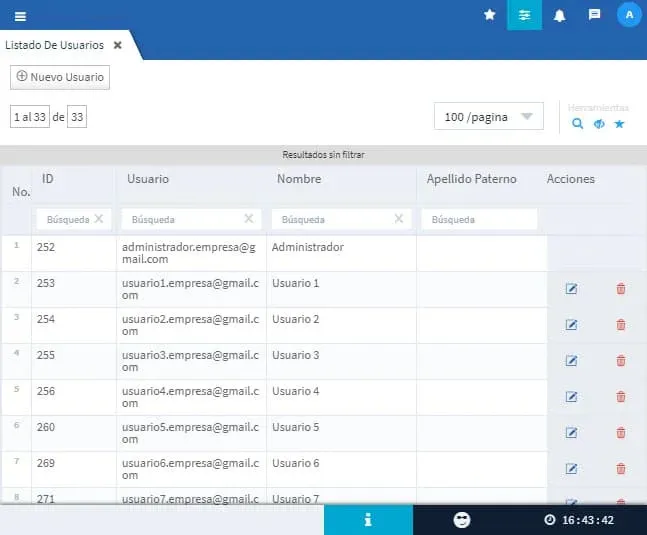Edit the Usuario 1 row

tap(572, 289)
